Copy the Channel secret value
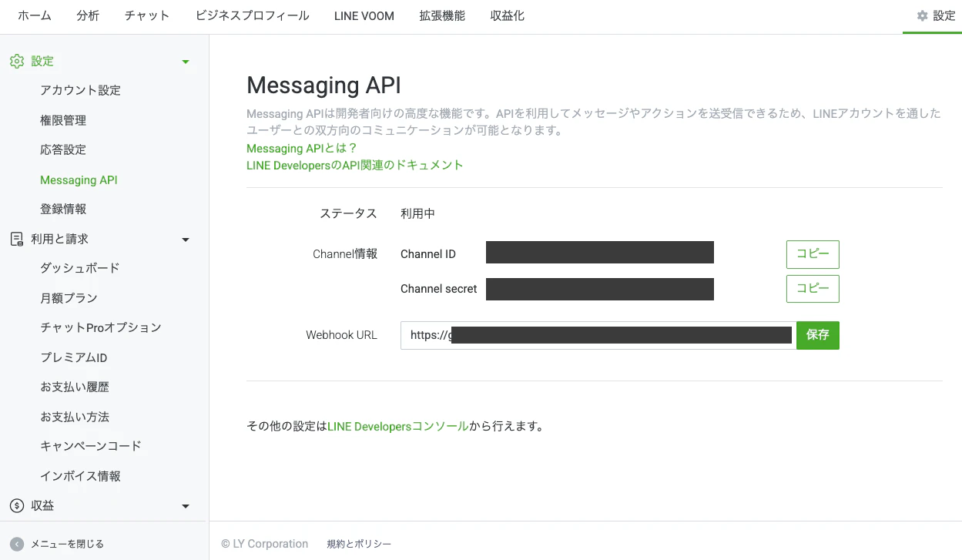This screenshot has height=560, width=962. pos(812,289)
